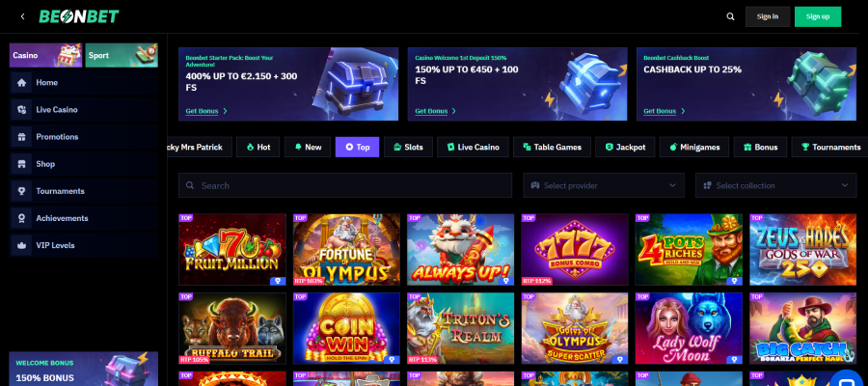
Task: Click the Promotions gift icon in sidebar
Action: tap(21, 137)
